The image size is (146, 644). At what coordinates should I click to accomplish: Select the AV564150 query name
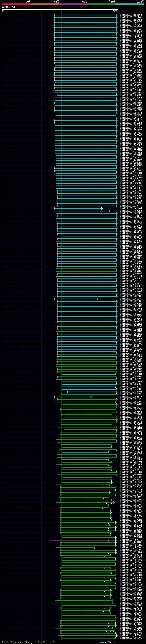coord(8,8)
